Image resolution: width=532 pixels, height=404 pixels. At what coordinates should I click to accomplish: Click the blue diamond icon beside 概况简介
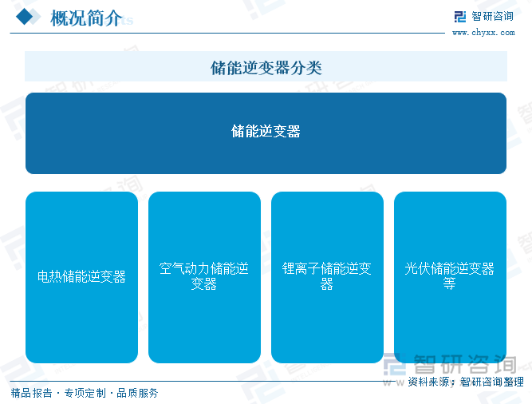pos(25,16)
